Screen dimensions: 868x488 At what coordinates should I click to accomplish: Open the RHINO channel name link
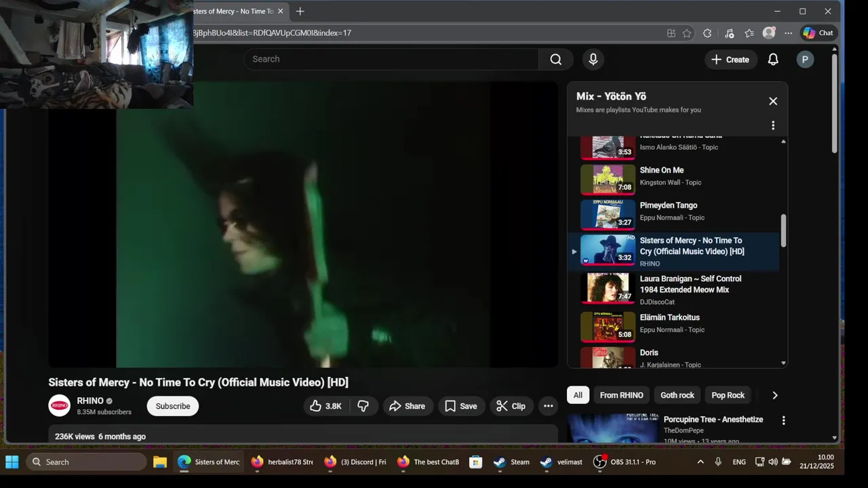[x=90, y=401]
